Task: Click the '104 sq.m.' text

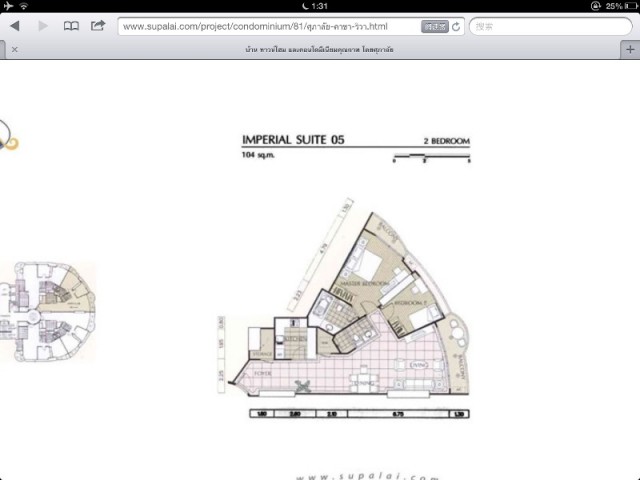Action: 258,155
